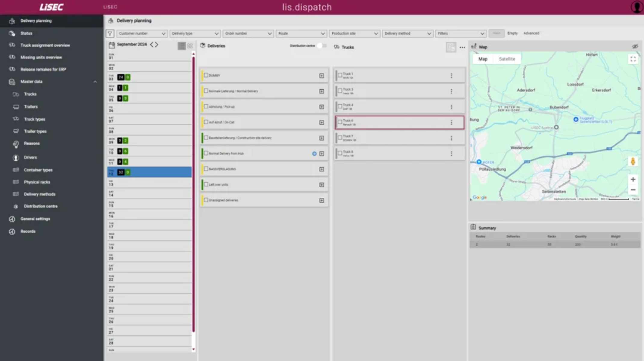644x361 pixels.
Task: Click Flugplatz Seitenstetten map marker
Action: click(576, 119)
